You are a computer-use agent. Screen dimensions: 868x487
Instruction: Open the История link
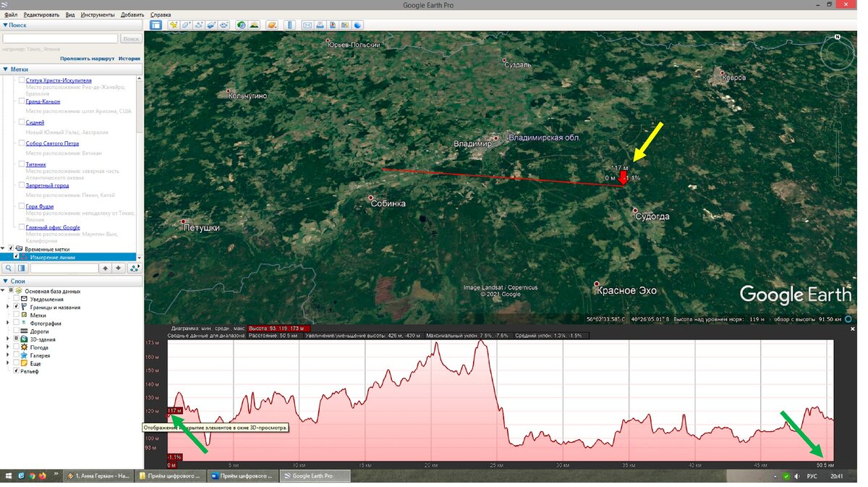click(x=129, y=59)
